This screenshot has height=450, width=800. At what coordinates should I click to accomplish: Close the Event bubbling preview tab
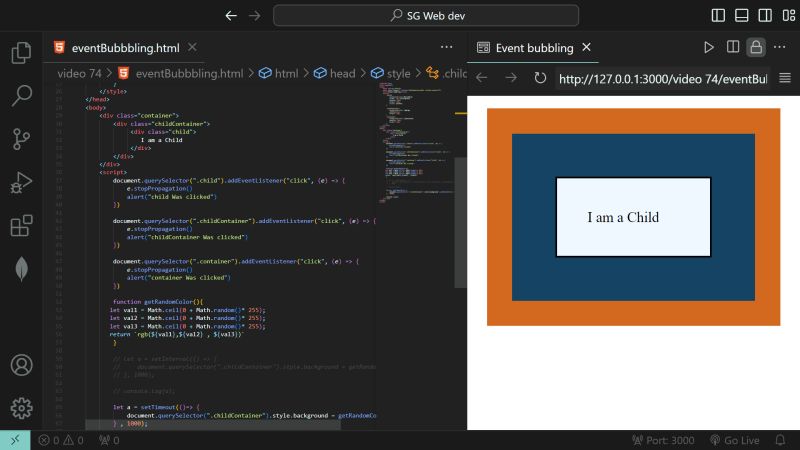587,47
